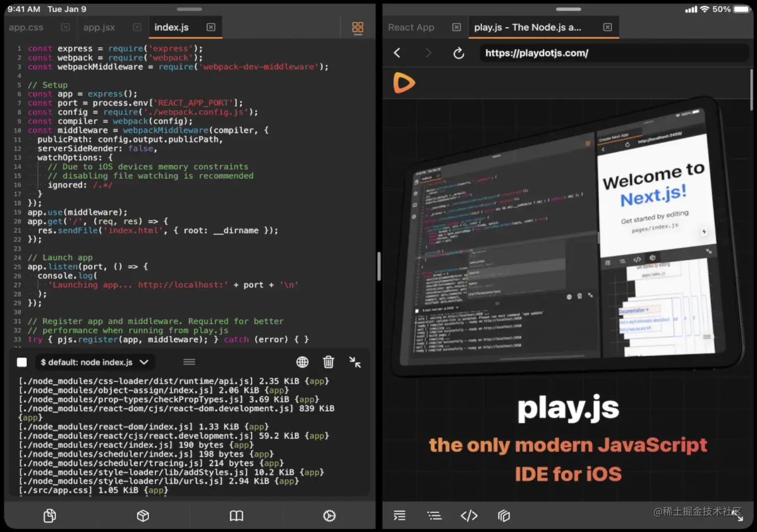
Task: Open the code inspector icon
Action: pyautogui.click(x=469, y=515)
